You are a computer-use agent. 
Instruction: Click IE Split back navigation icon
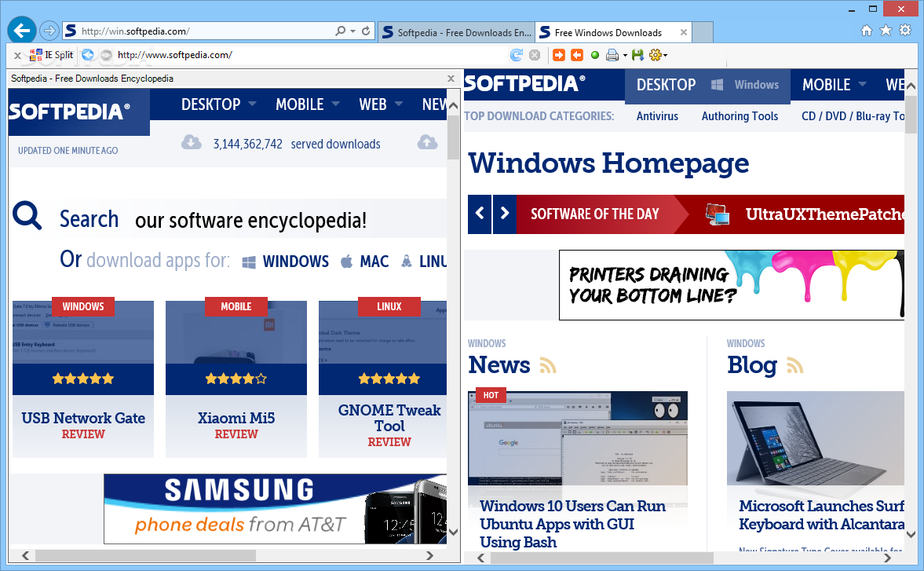[x=88, y=55]
